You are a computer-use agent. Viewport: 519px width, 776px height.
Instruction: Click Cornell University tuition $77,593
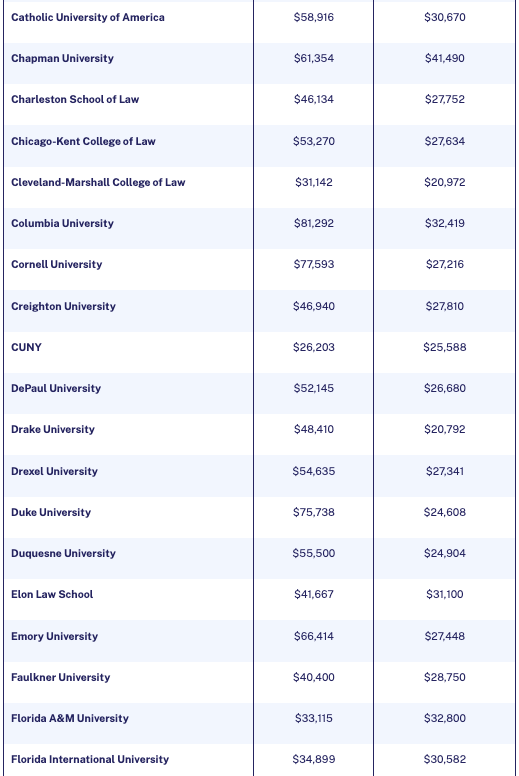[314, 264]
